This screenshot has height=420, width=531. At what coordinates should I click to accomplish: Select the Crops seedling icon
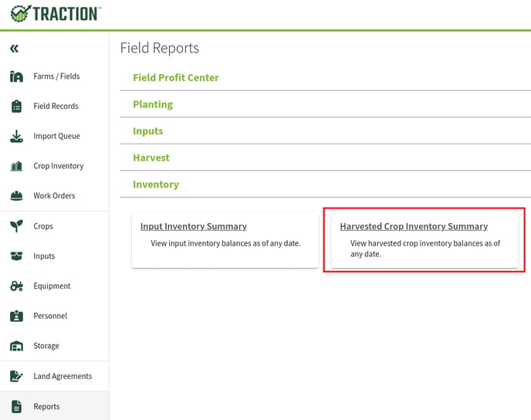click(x=16, y=226)
